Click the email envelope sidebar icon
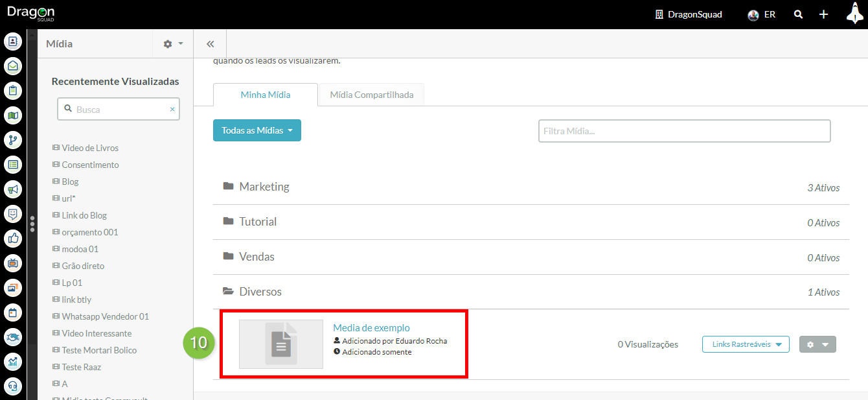 click(13, 66)
